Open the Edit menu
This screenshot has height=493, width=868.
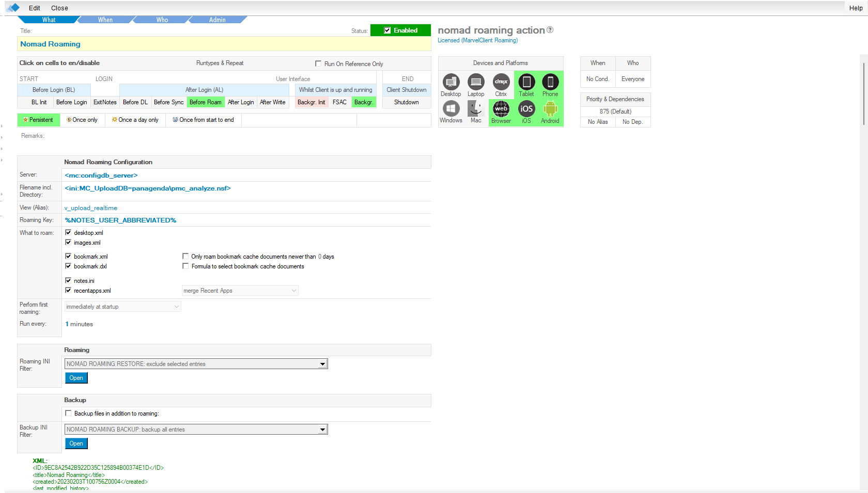(35, 8)
